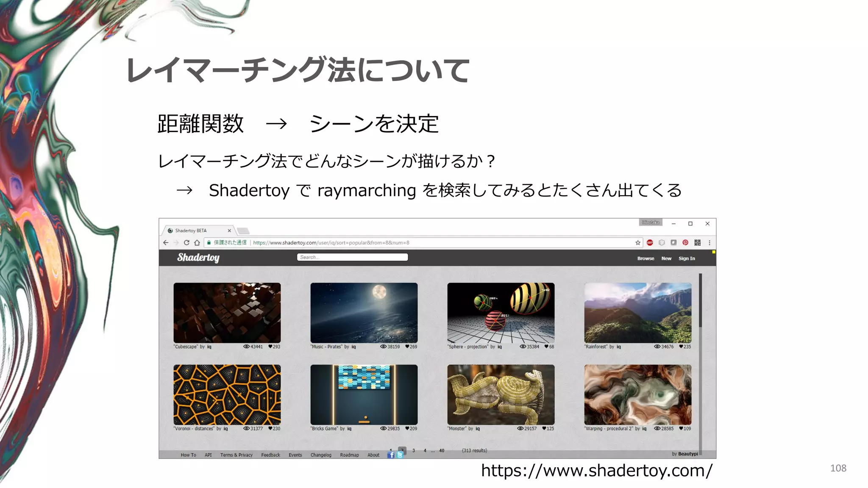Go back with the browser back arrow
The image size is (868, 488).
pyautogui.click(x=166, y=243)
